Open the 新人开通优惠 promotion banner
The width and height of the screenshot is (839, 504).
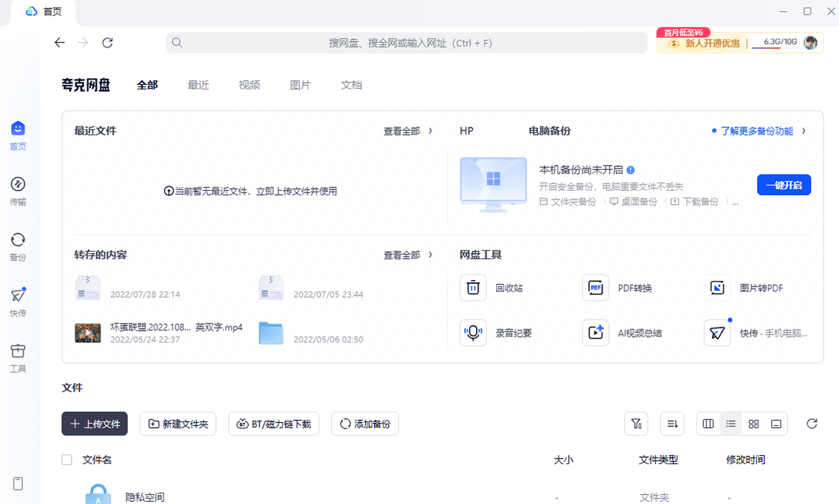pyautogui.click(x=704, y=43)
